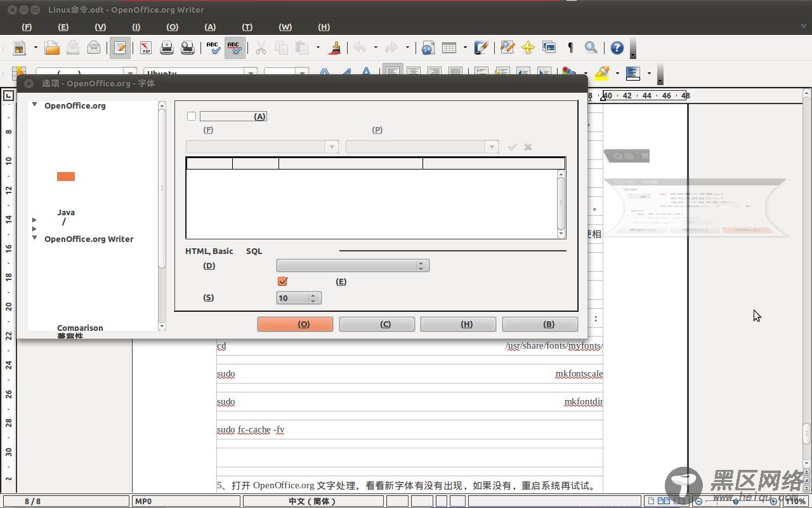Switch to side-by-side page view layout
Viewport: 812px width, 508px height.
(x=662, y=501)
